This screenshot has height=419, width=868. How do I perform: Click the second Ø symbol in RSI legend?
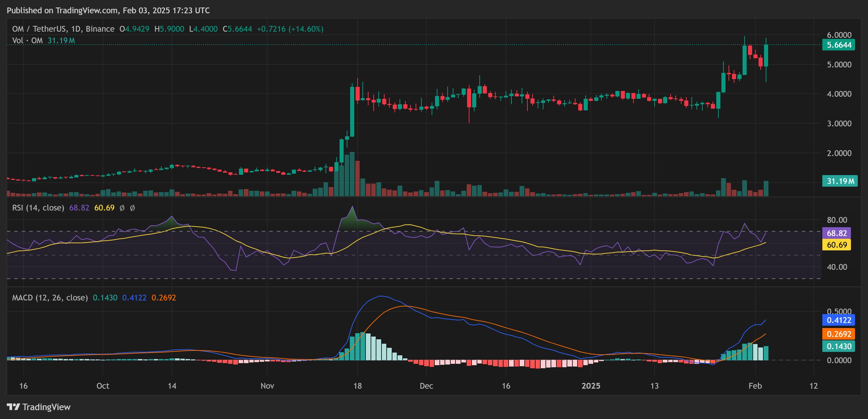pyautogui.click(x=132, y=208)
